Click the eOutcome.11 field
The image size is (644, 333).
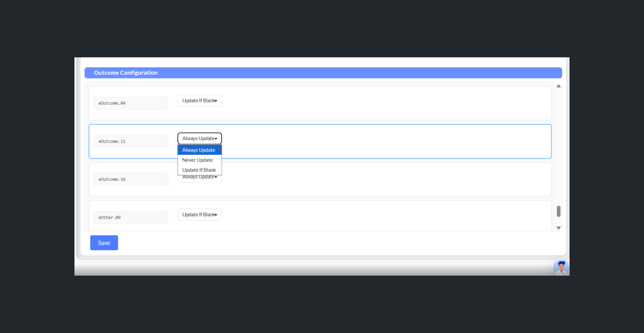[131, 142]
